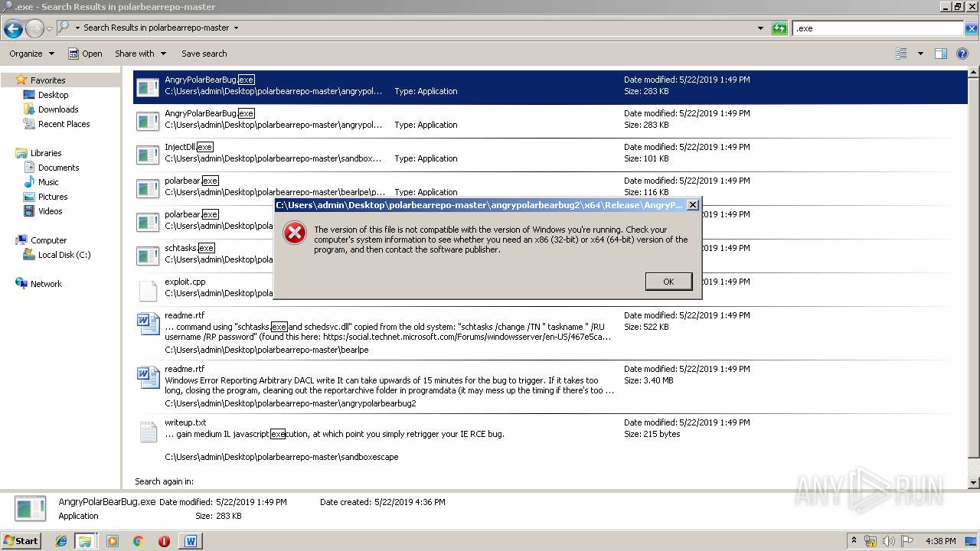Open Windows Media Player from taskbar

coord(113,541)
